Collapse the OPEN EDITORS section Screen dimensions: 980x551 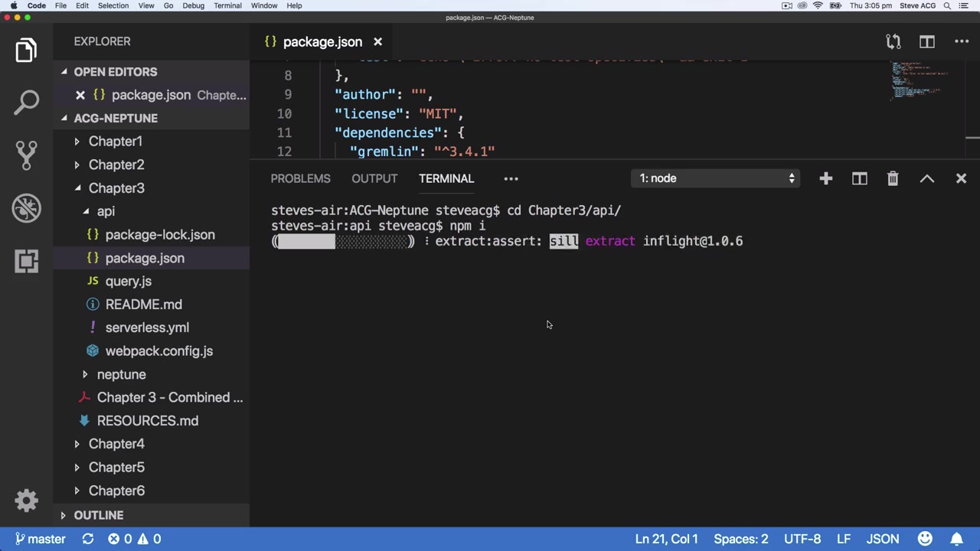click(x=115, y=72)
